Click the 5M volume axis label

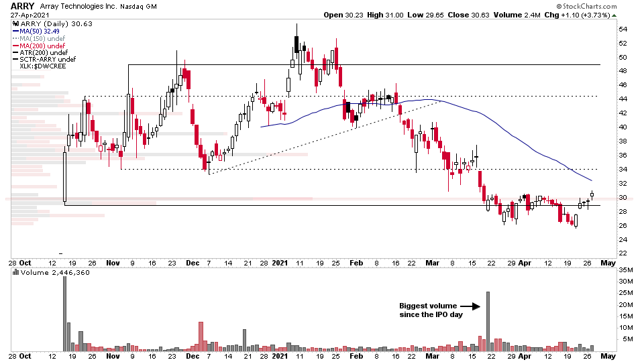(x=628, y=339)
